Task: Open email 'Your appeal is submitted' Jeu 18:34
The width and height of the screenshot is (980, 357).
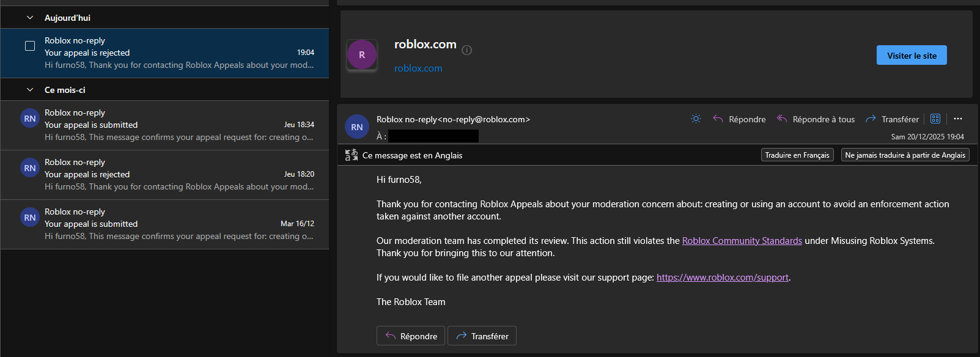Action: pos(164,125)
